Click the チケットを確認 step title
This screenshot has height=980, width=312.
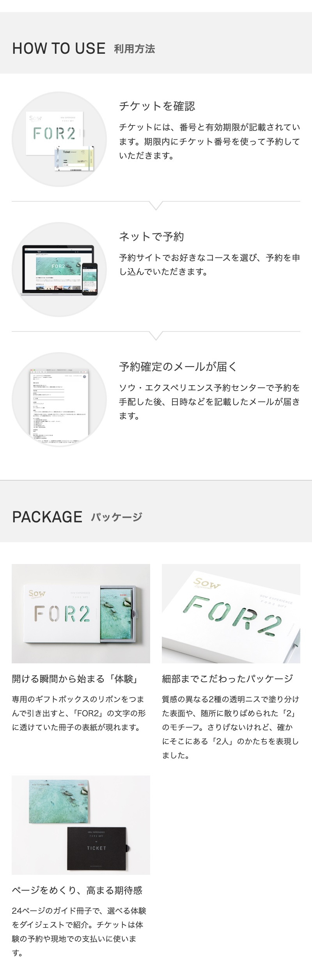click(x=157, y=106)
